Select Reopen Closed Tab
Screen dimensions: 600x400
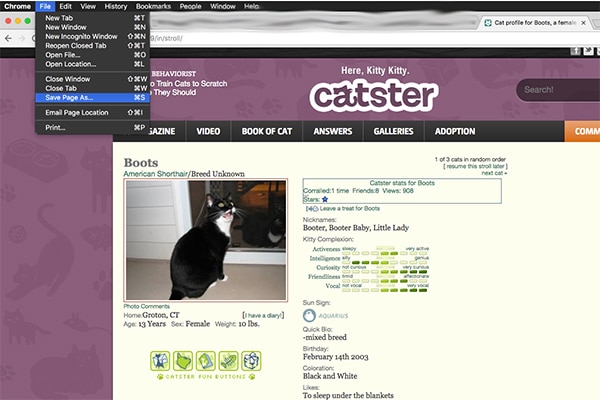click(92, 46)
